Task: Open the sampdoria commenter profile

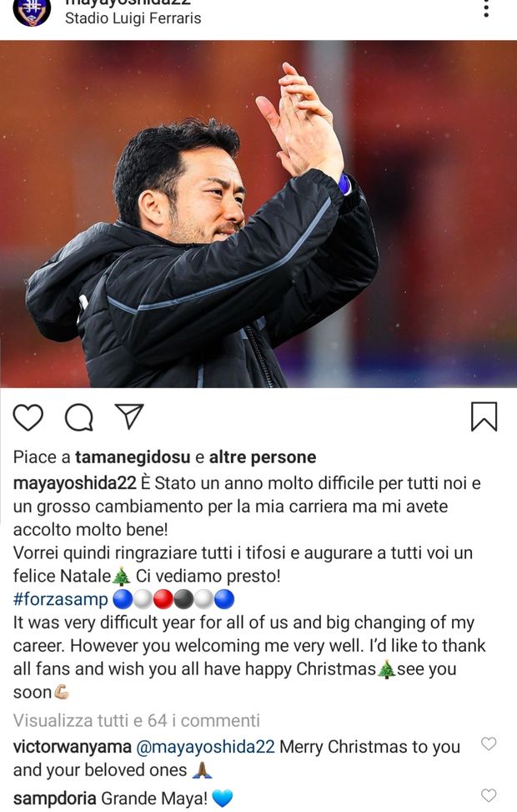Action: tap(55, 798)
